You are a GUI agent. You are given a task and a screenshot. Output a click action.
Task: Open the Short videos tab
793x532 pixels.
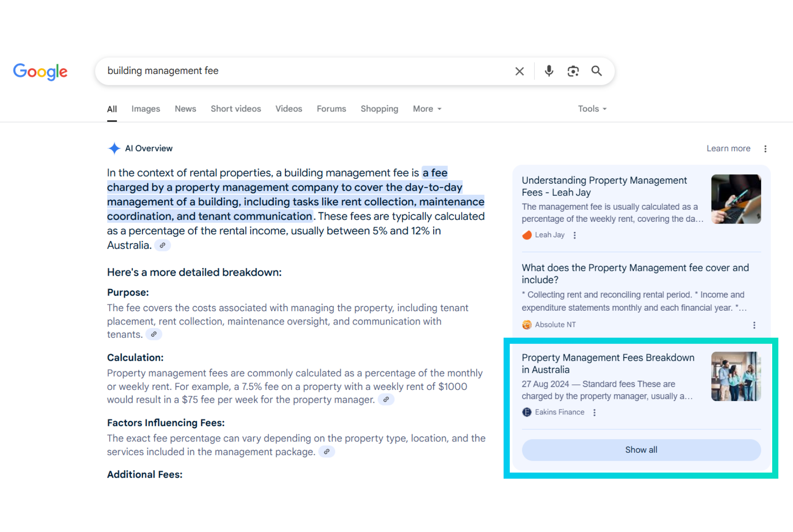click(x=235, y=109)
